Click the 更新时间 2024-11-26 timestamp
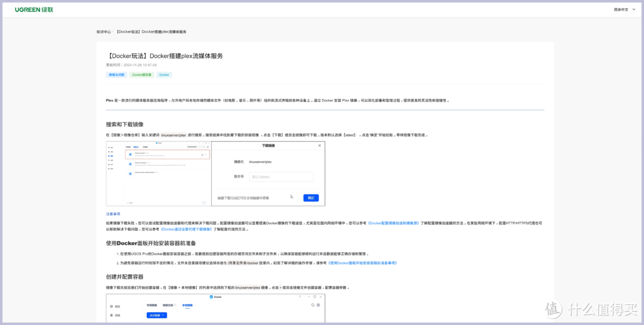Viewport: 644px width, 325px height. point(131,65)
